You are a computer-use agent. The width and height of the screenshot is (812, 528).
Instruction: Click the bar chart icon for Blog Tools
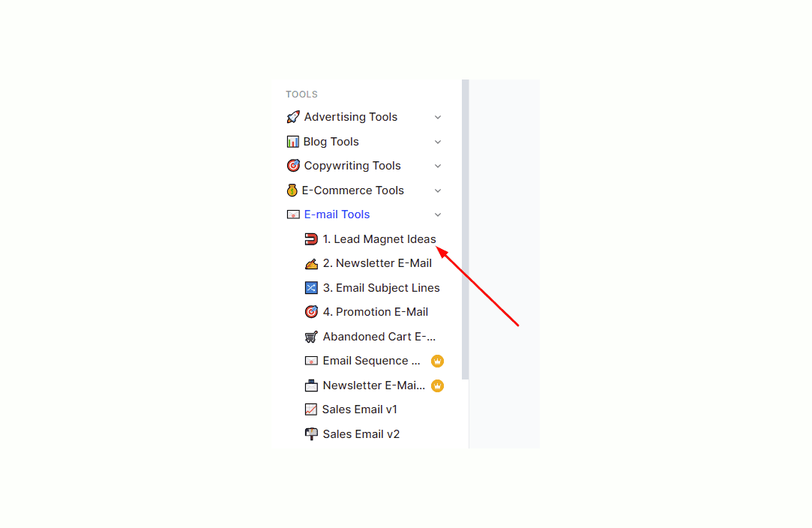292,142
